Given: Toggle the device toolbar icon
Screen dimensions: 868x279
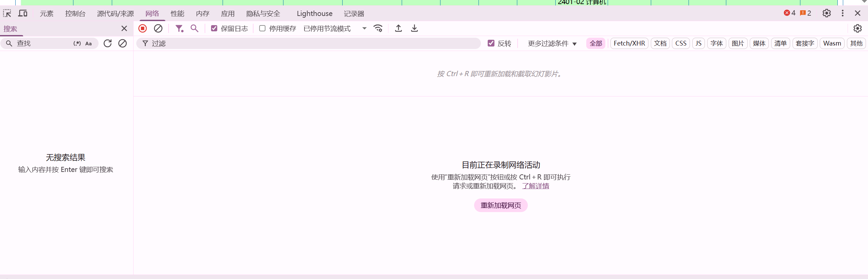Looking at the screenshot, I should [23, 14].
